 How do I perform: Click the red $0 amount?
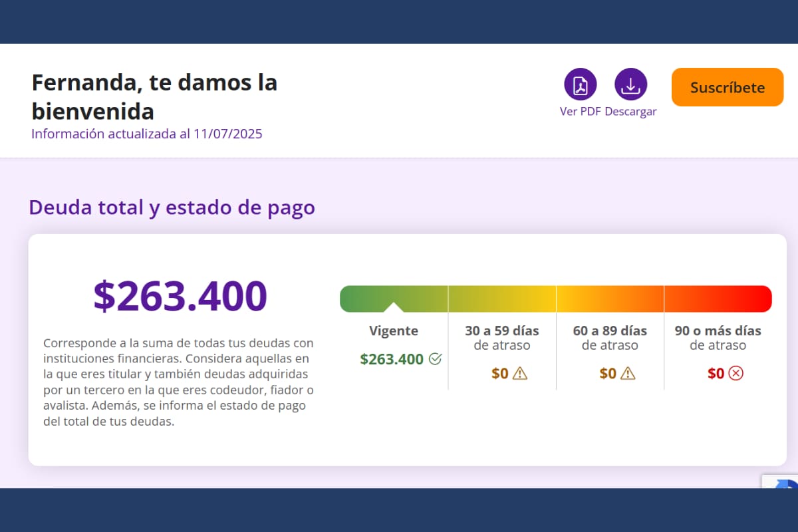(x=716, y=374)
